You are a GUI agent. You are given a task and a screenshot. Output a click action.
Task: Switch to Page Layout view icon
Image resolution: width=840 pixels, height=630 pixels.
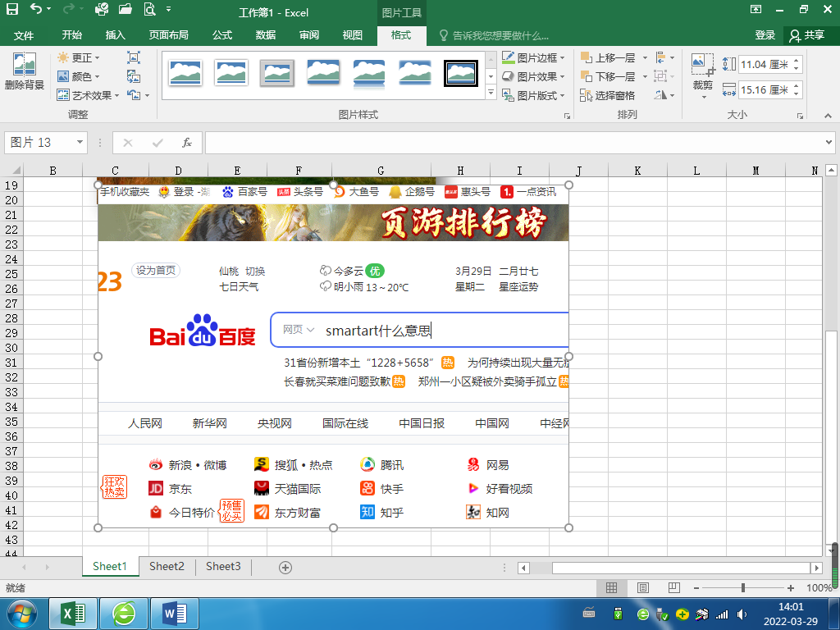tap(643, 587)
